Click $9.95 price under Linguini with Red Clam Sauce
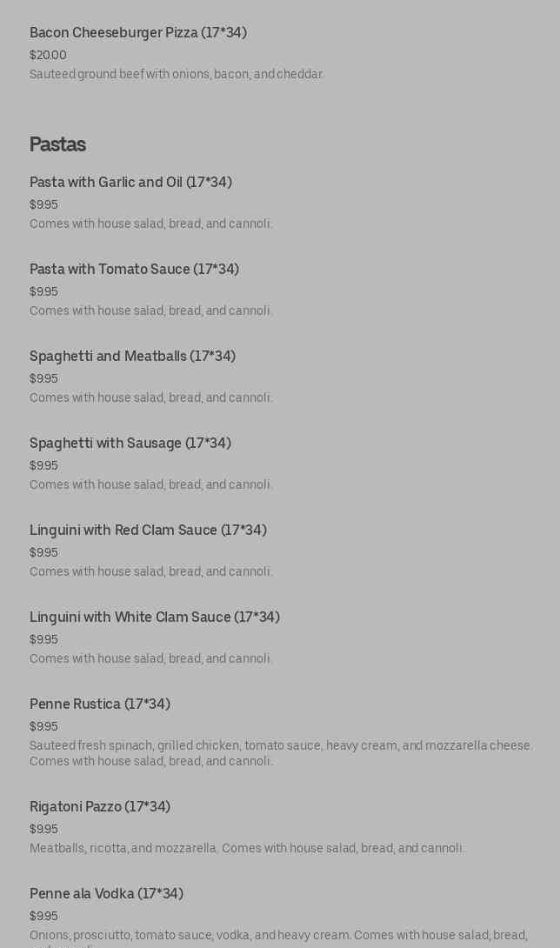The image size is (560, 948). tap(43, 553)
